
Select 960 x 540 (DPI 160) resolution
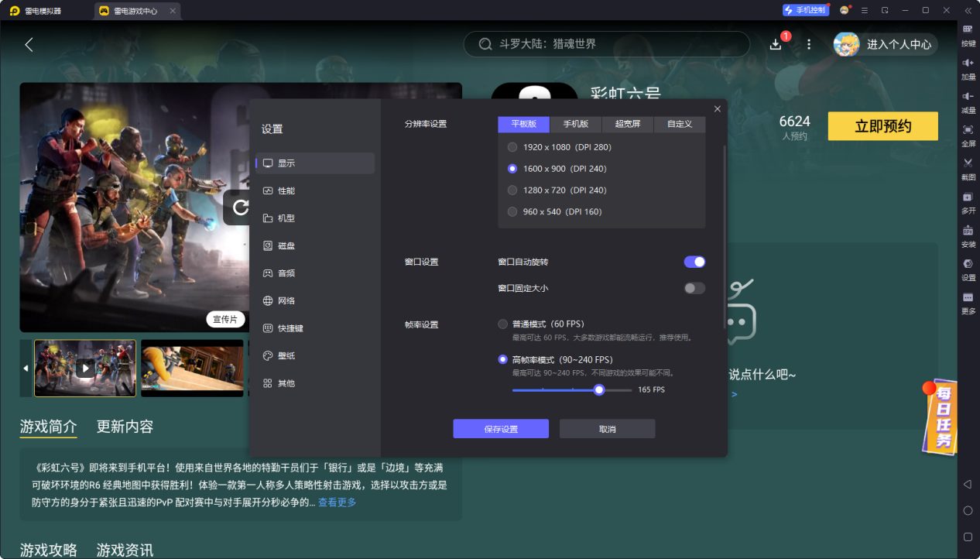tap(555, 212)
